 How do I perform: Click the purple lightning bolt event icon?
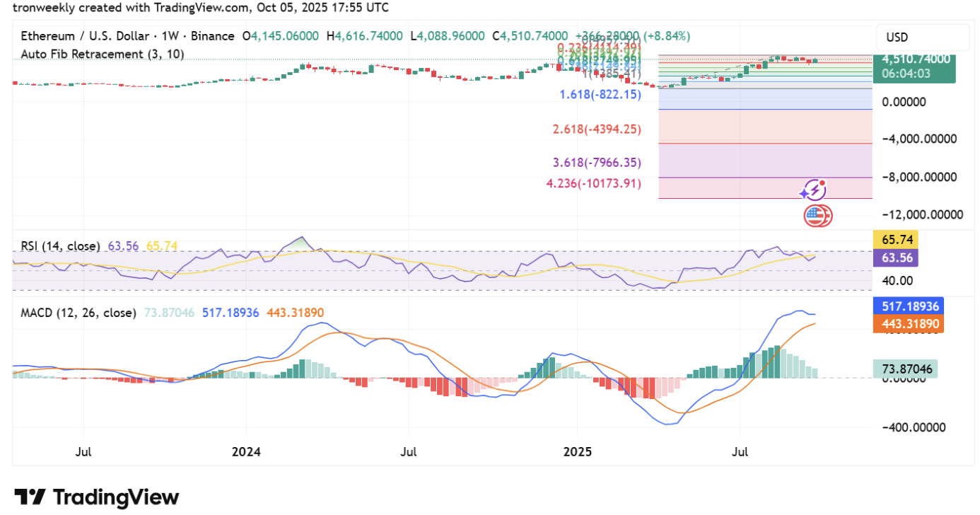[813, 190]
